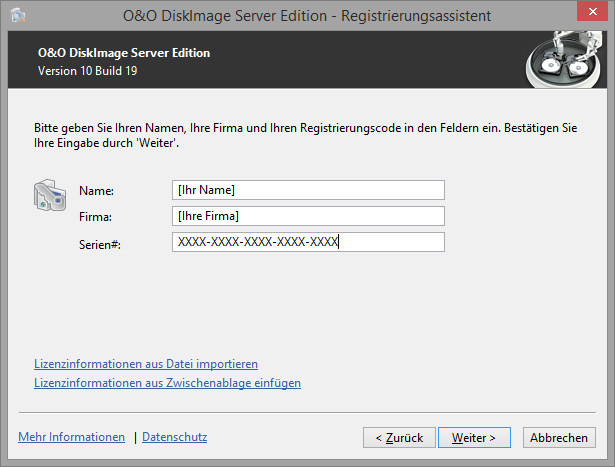
Task: Click the DiskImage hard drive logo in header
Action: pyautogui.click(x=564, y=60)
